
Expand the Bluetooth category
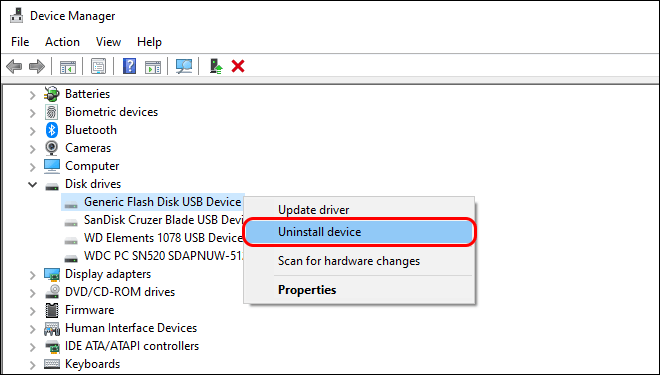(x=32, y=130)
